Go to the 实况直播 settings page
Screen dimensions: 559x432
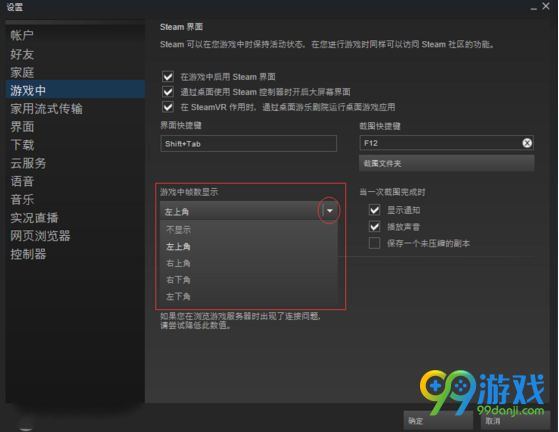34,218
